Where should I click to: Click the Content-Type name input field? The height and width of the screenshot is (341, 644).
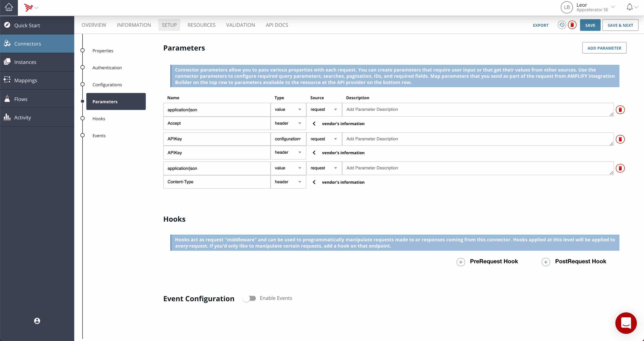click(x=217, y=182)
